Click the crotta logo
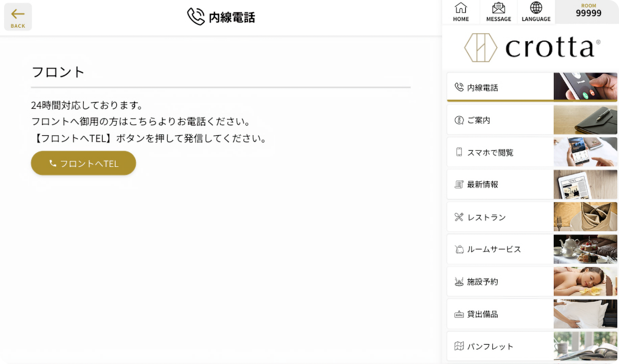 [x=532, y=48]
